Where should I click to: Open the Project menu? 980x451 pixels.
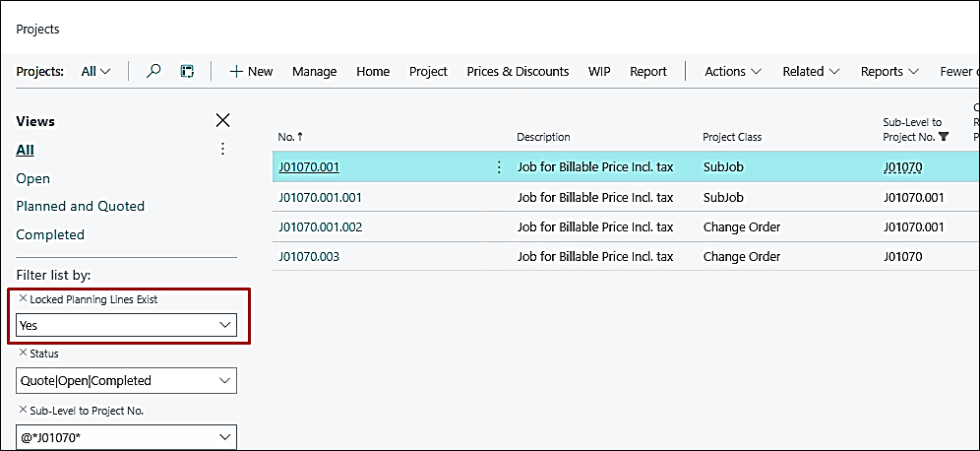pos(428,71)
